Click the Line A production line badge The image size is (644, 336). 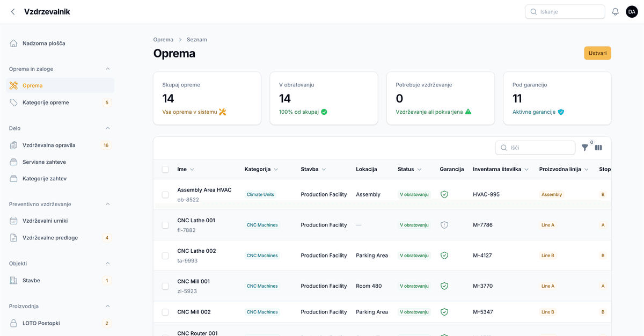click(547, 225)
